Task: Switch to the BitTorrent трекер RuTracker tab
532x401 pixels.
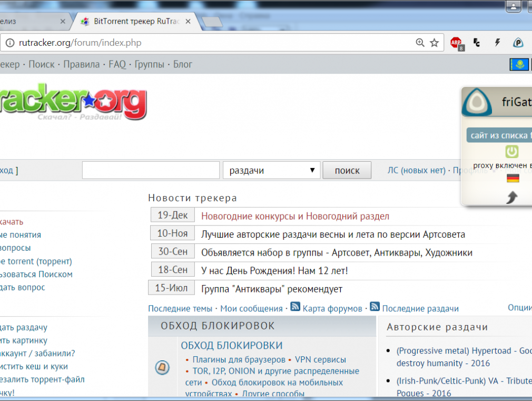Action: coord(136,22)
